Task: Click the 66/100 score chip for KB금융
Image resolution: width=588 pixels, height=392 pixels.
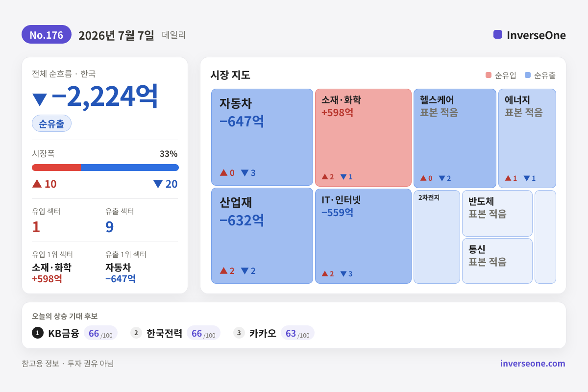Action: (x=100, y=333)
